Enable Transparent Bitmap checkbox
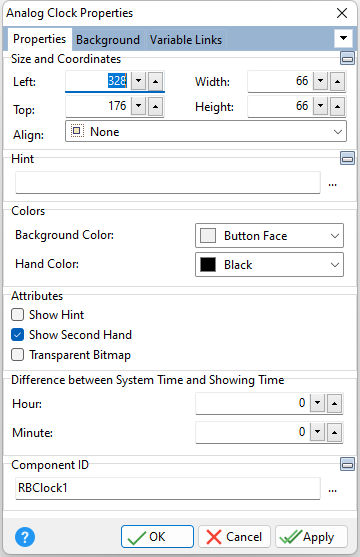Viewport: 360px width, 557px height. coord(17,355)
